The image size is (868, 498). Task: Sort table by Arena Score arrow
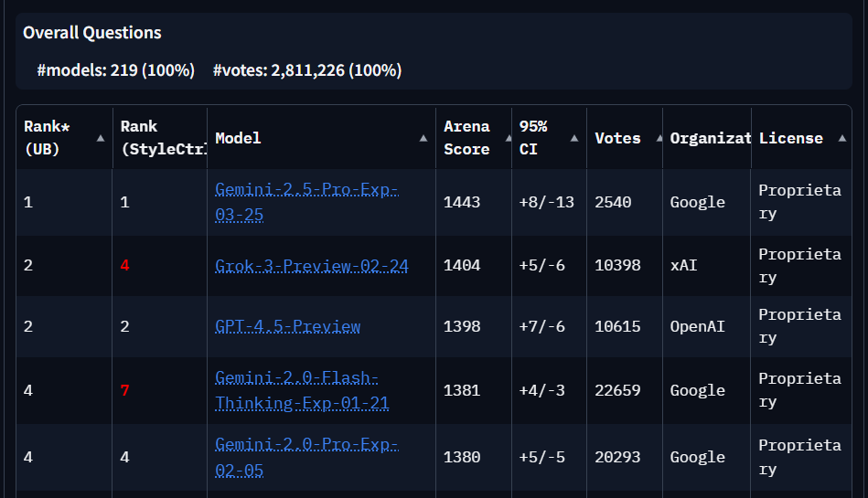click(x=498, y=138)
